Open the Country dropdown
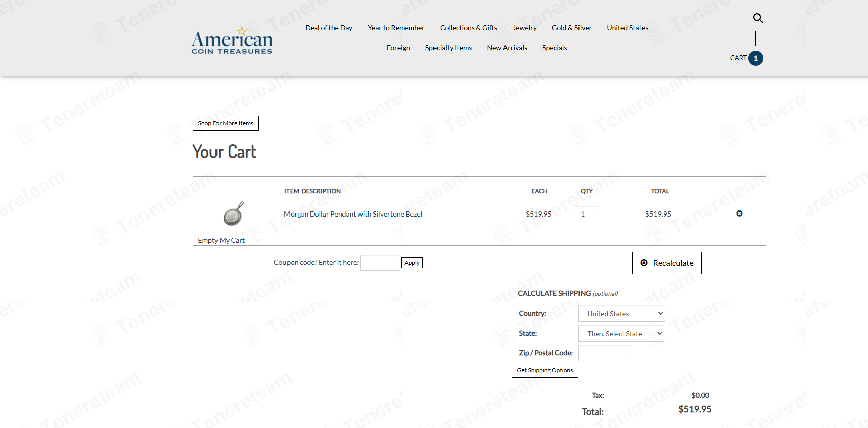Screen dimensions: 868x428 [622, 313]
